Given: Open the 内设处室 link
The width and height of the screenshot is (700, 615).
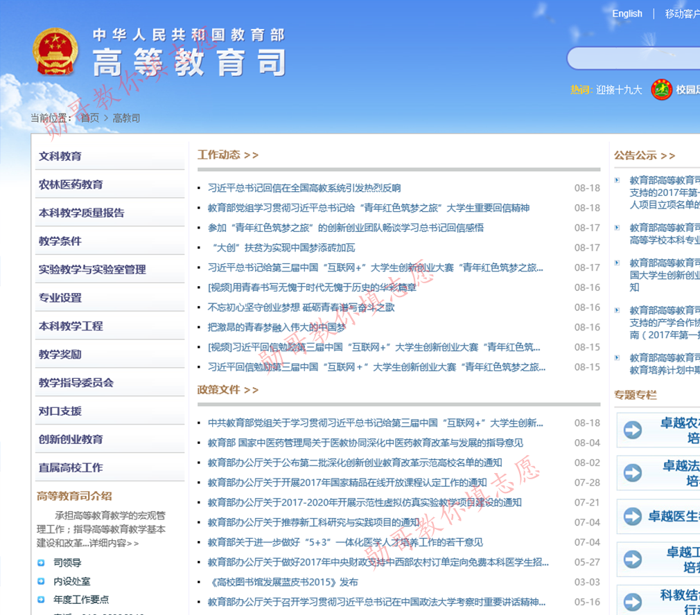Looking at the screenshot, I should tap(72, 581).
